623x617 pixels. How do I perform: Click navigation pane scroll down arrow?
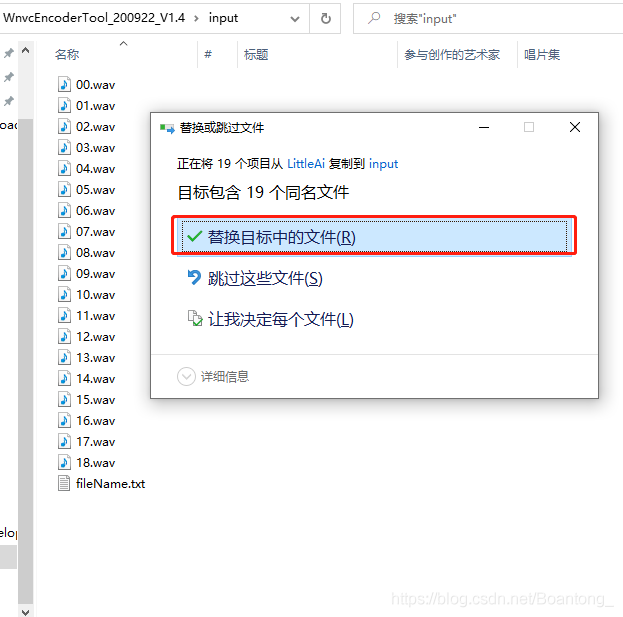[25, 611]
